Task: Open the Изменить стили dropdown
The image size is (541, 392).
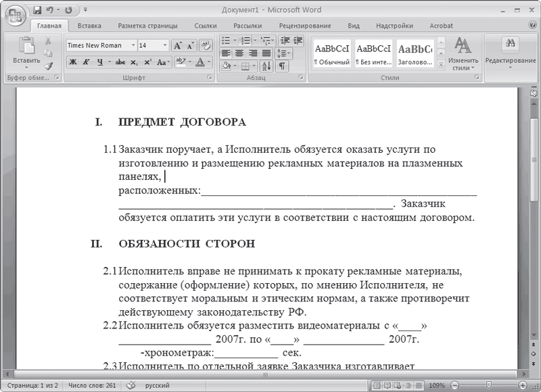Action: pos(463,53)
